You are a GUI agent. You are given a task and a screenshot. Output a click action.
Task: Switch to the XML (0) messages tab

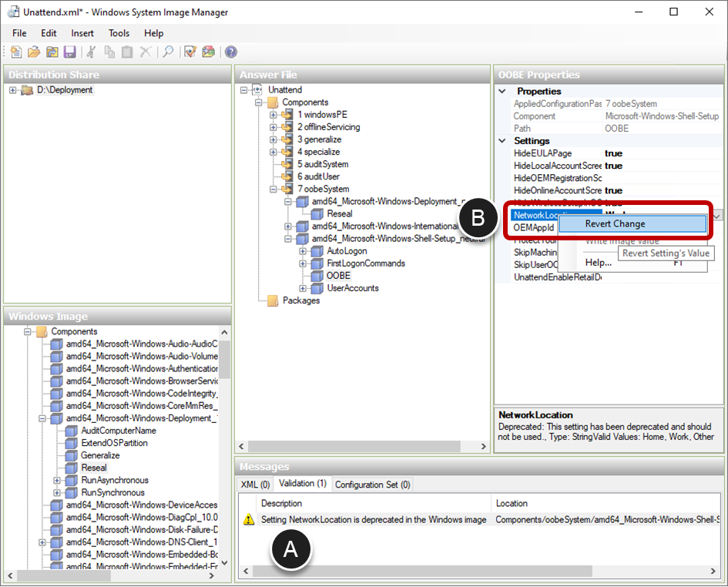point(255,485)
